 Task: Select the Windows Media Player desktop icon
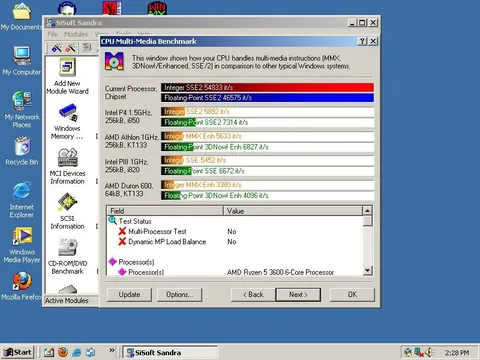click(22, 236)
